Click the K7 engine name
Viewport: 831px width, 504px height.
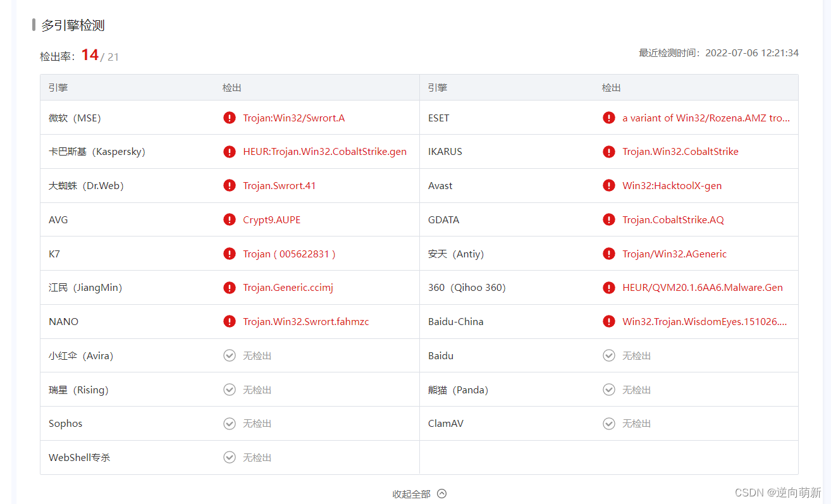[x=54, y=254]
